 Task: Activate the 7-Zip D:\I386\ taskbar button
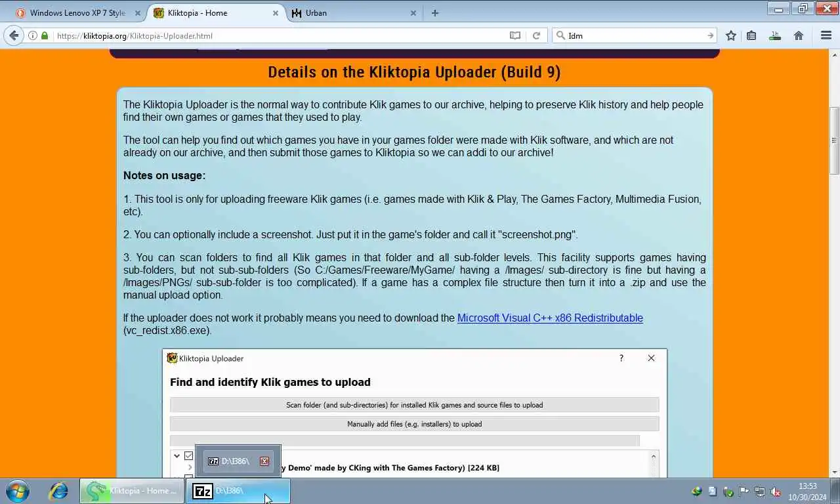pos(238,491)
